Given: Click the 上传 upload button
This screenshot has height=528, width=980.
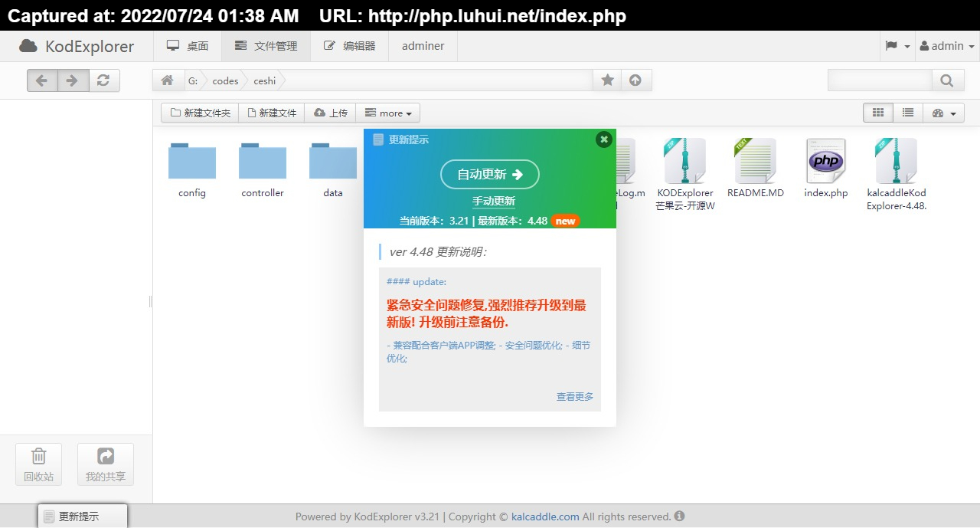Looking at the screenshot, I should tap(330, 113).
